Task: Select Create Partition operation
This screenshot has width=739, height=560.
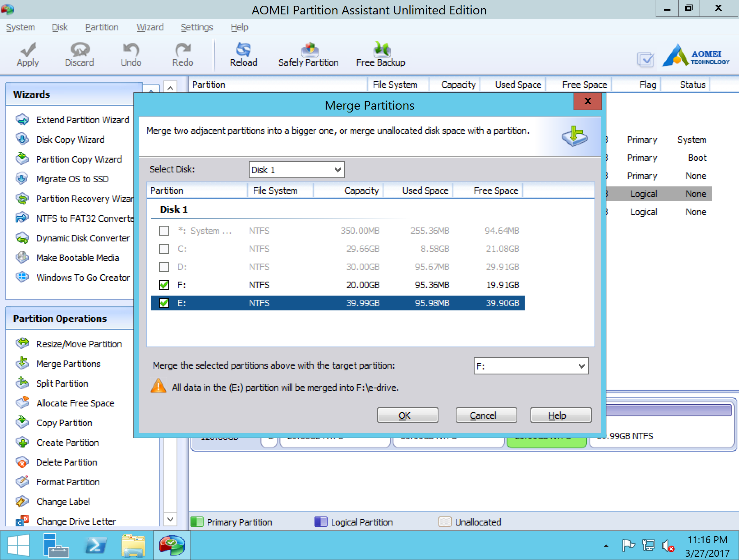Action: pos(57,443)
